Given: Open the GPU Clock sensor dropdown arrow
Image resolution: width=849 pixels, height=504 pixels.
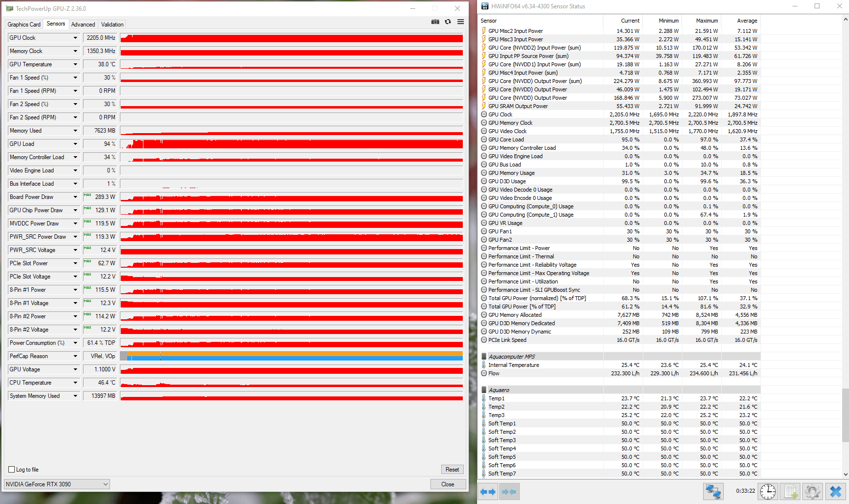Looking at the screenshot, I should (x=75, y=38).
